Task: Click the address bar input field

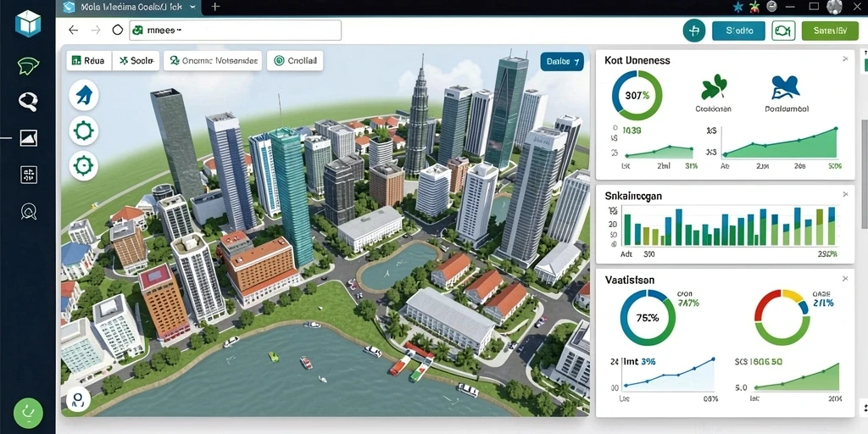Action: [x=236, y=31]
